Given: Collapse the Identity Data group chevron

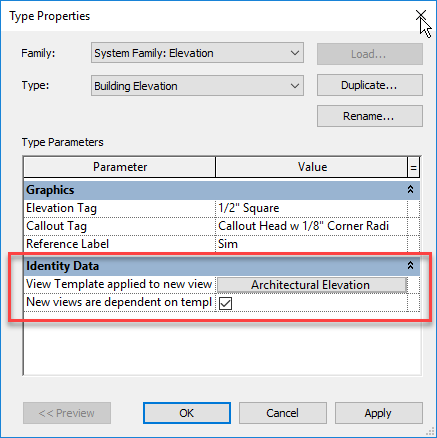Looking at the screenshot, I should [410, 266].
